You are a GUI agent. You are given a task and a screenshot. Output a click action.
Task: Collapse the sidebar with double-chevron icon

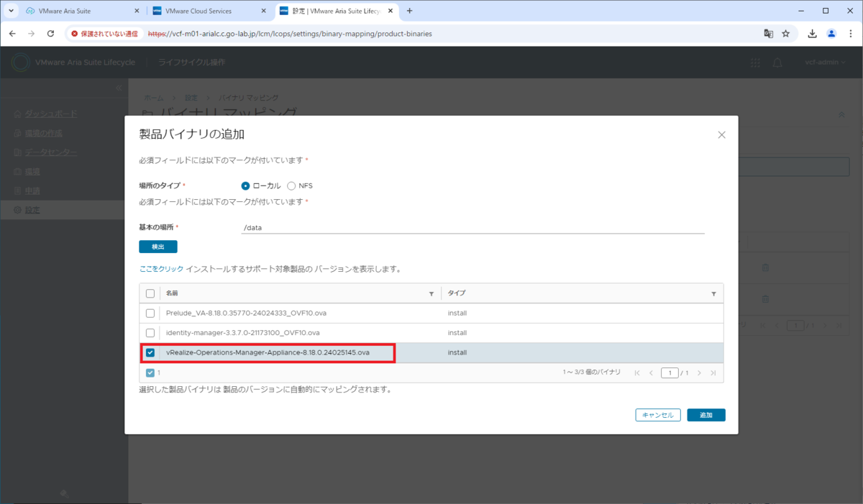[119, 87]
